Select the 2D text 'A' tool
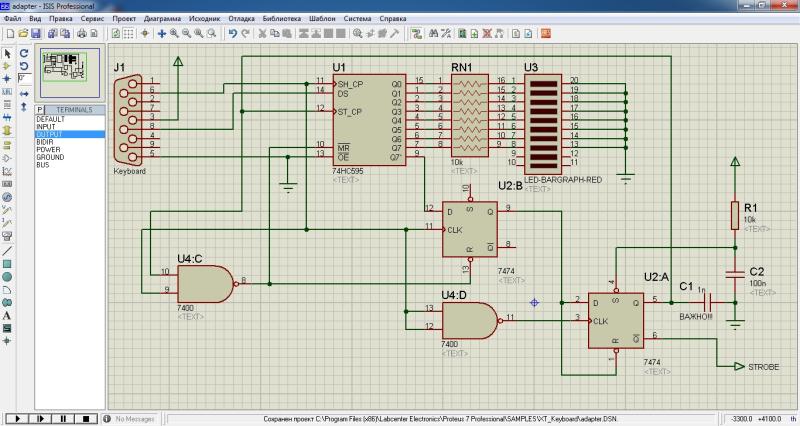800x426 pixels. coord(7,314)
